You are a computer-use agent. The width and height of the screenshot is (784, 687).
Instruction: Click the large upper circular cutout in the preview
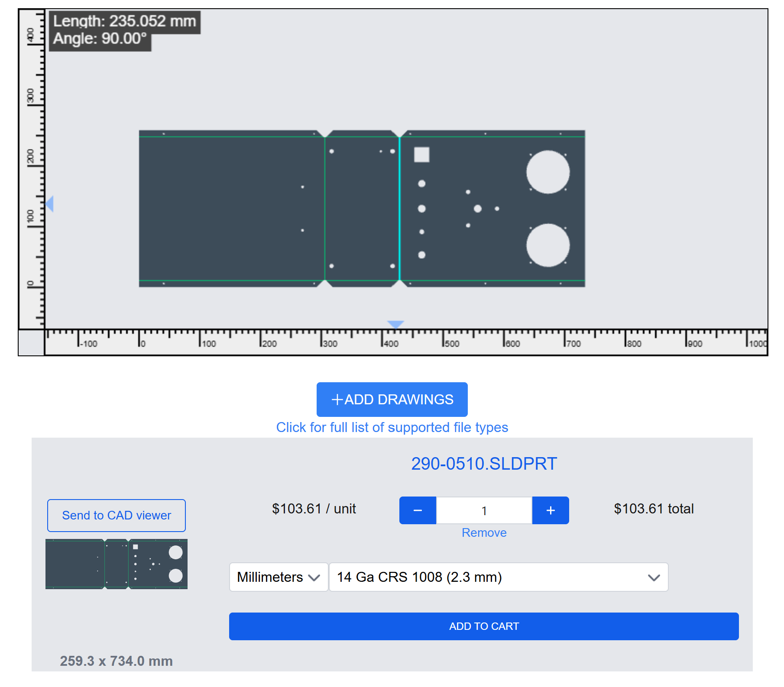[x=548, y=172]
